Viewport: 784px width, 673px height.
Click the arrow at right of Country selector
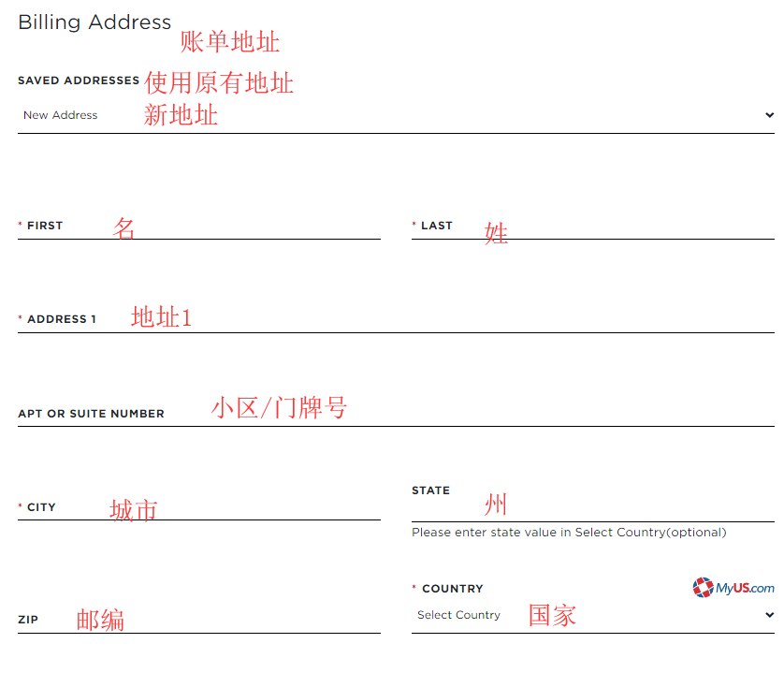click(x=769, y=615)
